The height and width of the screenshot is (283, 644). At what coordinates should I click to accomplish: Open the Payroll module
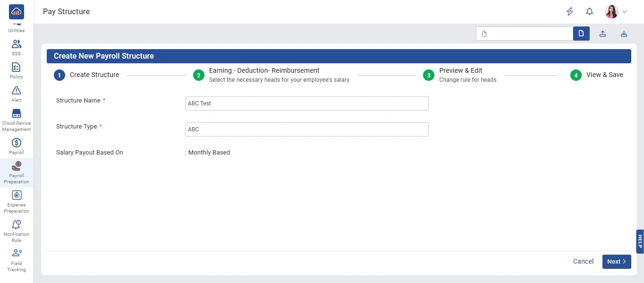pos(17,146)
